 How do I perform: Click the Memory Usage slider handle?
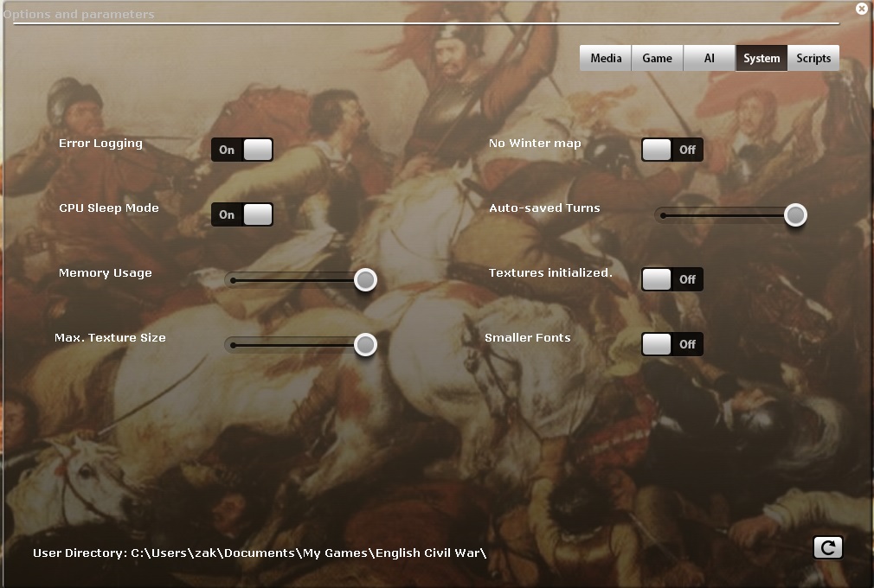[x=366, y=279]
